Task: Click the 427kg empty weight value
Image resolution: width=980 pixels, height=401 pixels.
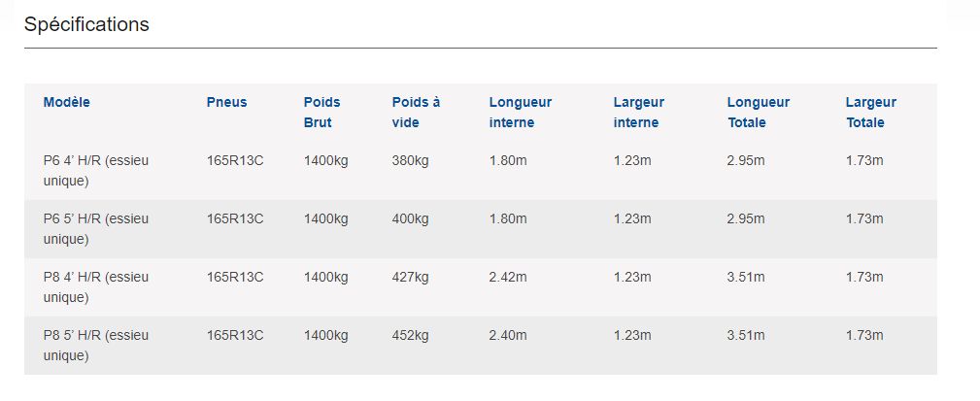Action: click(410, 278)
